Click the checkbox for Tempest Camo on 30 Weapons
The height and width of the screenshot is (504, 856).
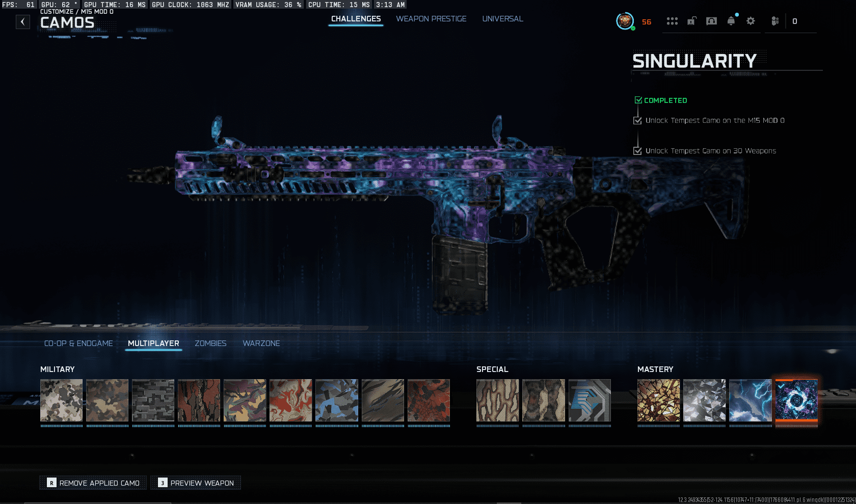[637, 151]
